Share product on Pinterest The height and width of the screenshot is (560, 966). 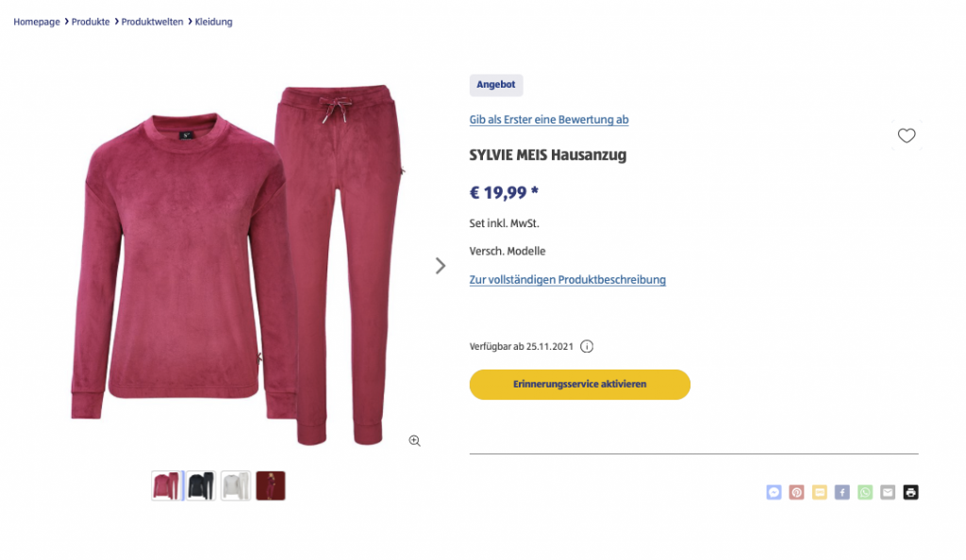tap(796, 492)
